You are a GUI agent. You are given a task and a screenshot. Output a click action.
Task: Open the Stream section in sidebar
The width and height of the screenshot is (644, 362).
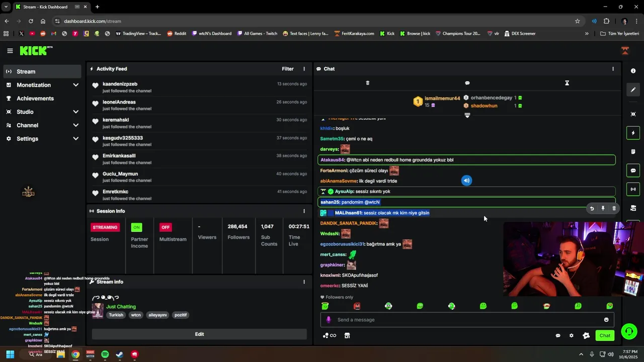click(42, 71)
